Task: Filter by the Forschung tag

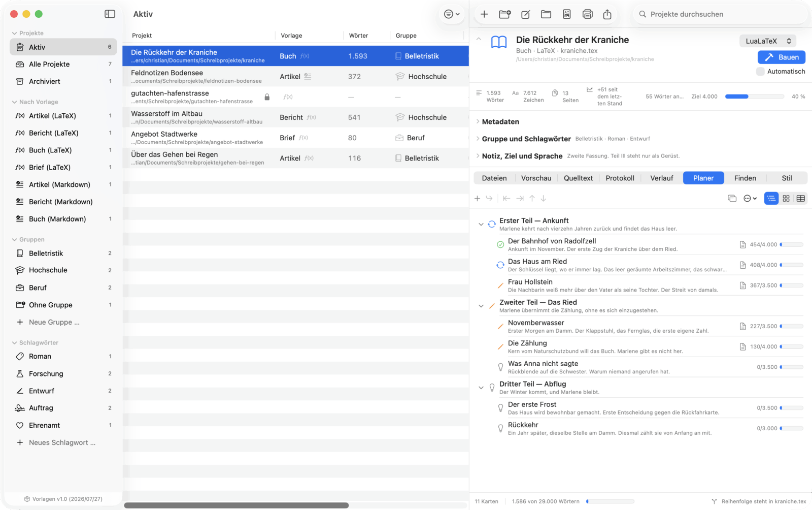Action: tap(63, 374)
